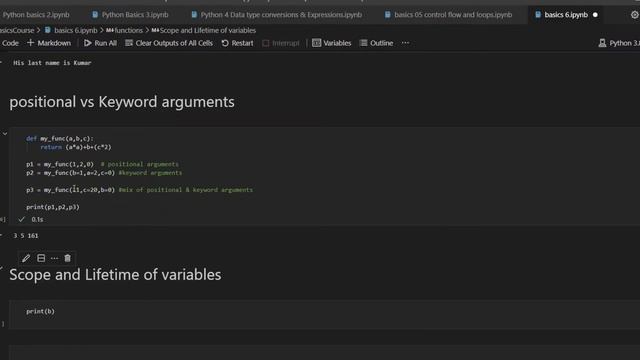Click functions breadcrumb item
The image size is (640, 360).
click(124, 30)
